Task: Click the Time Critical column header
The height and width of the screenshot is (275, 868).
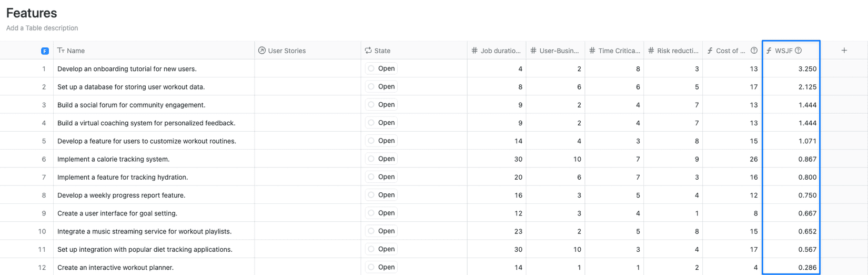Action: (x=619, y=51)
